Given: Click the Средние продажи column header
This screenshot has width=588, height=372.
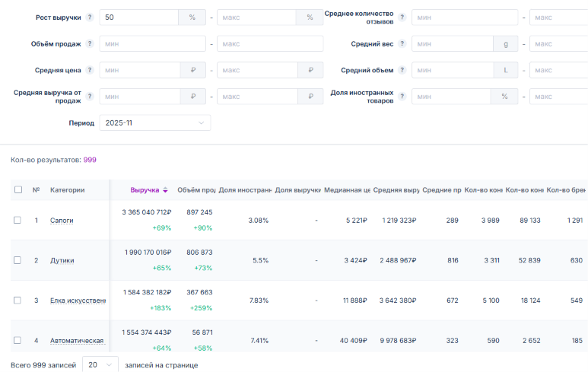Looking at the screenshot, I should pyautogui.click(x=442, y=190).
